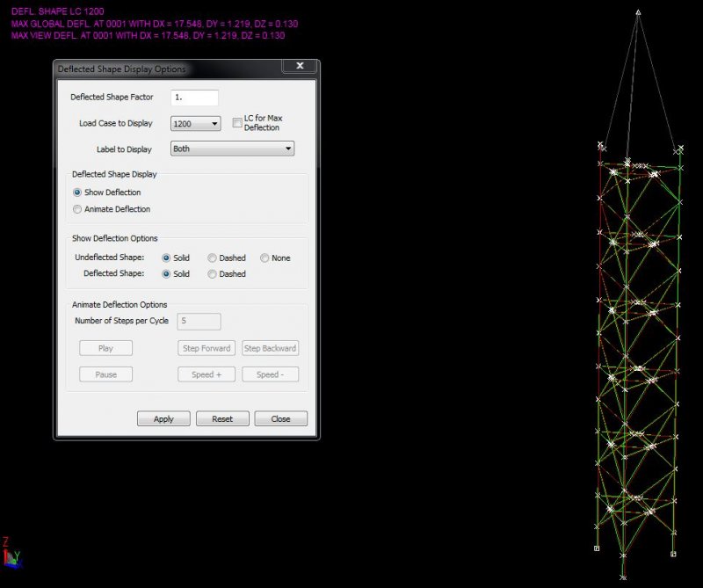The width and height of the screenshot is (703, 588).
Task: Set Undeflected Shape to Solid
Action: pyautogui.click(x=166, y=258)
